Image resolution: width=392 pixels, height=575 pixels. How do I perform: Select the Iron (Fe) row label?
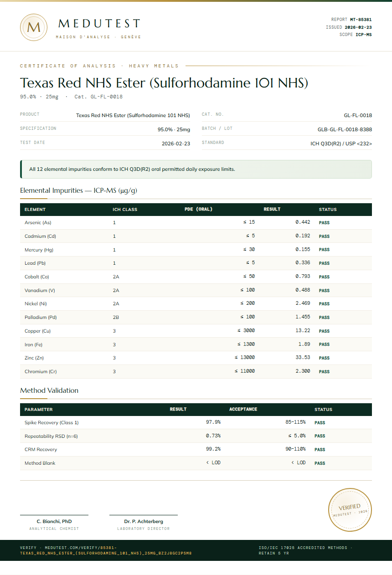33,344
